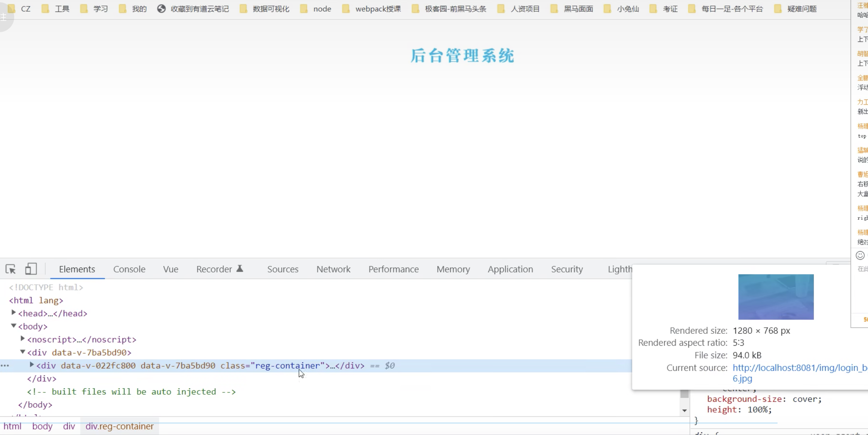Open the Security tab
This screenshot has width=868, height=435.
567,269
